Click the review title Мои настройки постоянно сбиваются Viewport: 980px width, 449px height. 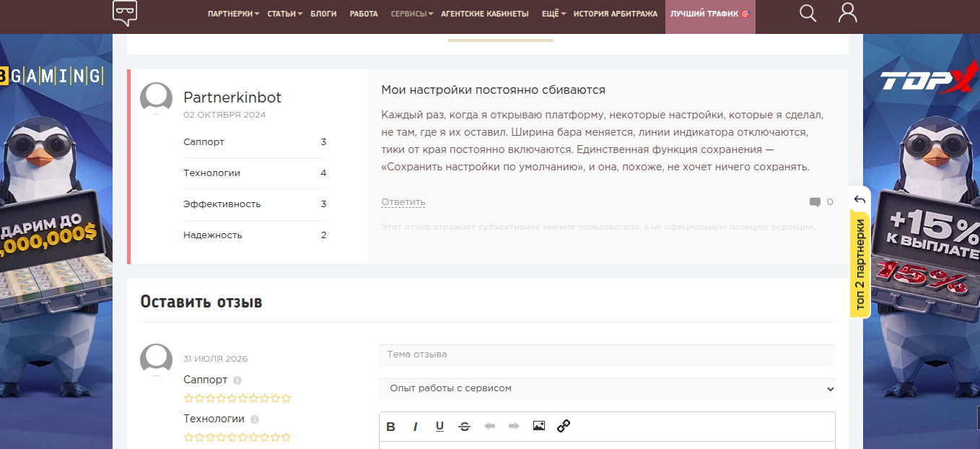(x=494, y=90)
